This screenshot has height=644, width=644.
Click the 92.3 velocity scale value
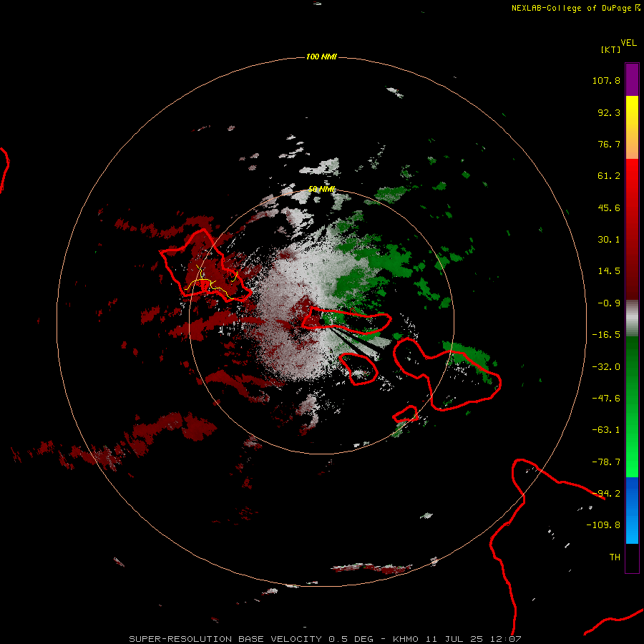609,112
